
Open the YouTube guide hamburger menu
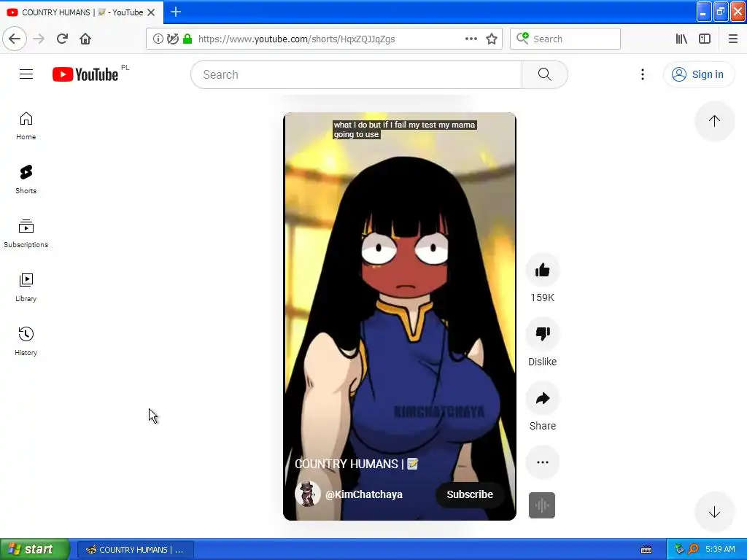point(26,74)
